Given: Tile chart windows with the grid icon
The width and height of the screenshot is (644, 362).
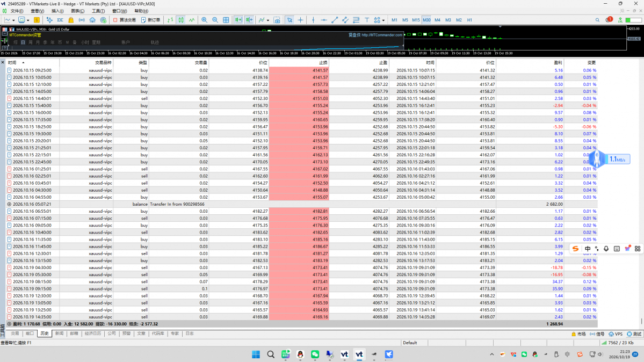Looking at the screenshot, I should [x=226, y=20].
